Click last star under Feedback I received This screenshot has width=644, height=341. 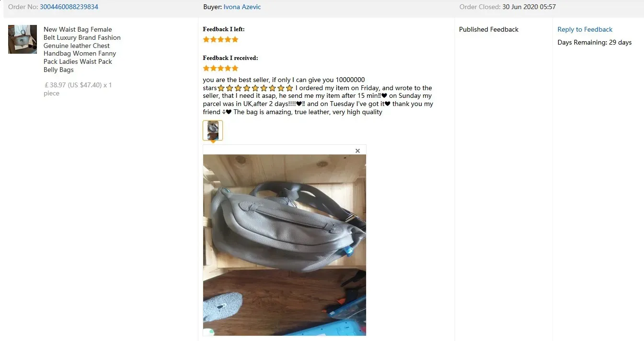235,68
